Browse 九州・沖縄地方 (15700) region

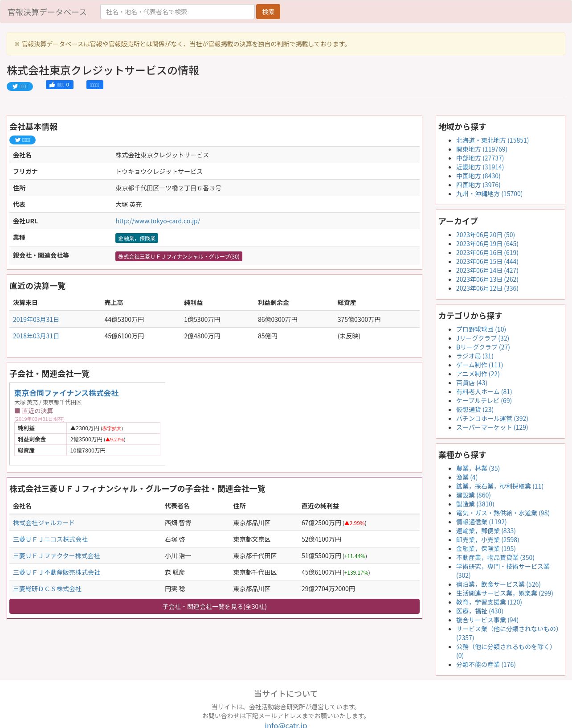[489, 194]
